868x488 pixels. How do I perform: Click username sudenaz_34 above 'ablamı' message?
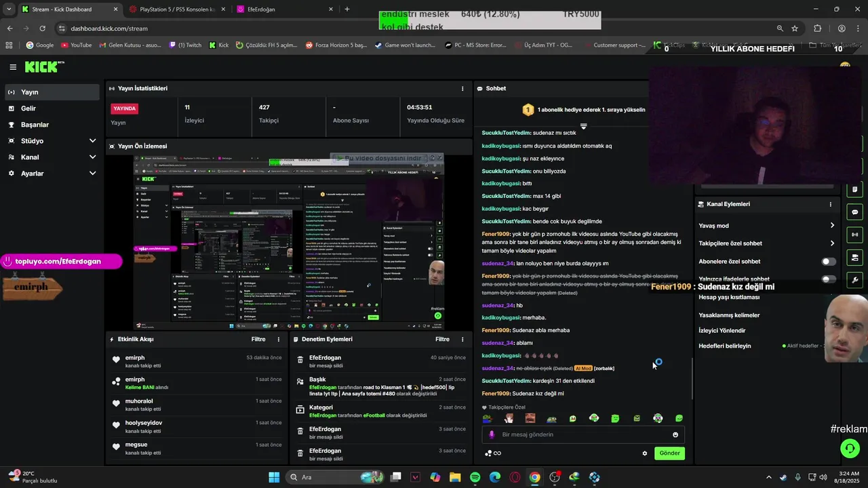[498, 343]
